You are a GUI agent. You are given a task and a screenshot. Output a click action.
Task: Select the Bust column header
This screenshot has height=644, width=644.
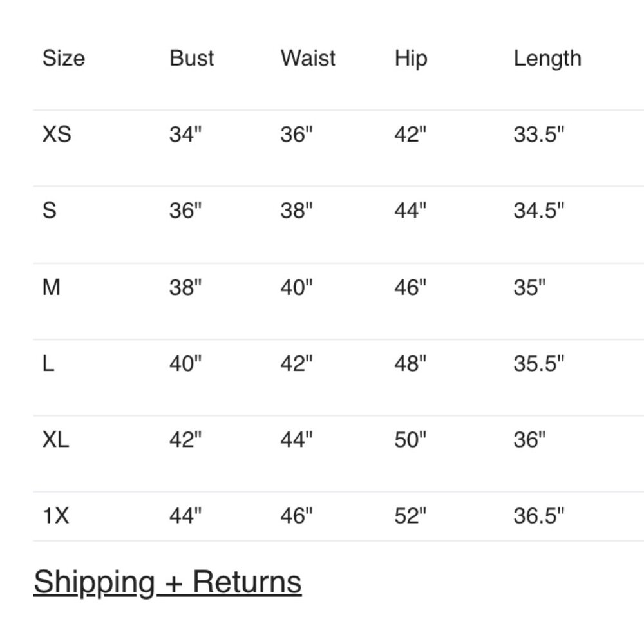click(x=191, y=58)
